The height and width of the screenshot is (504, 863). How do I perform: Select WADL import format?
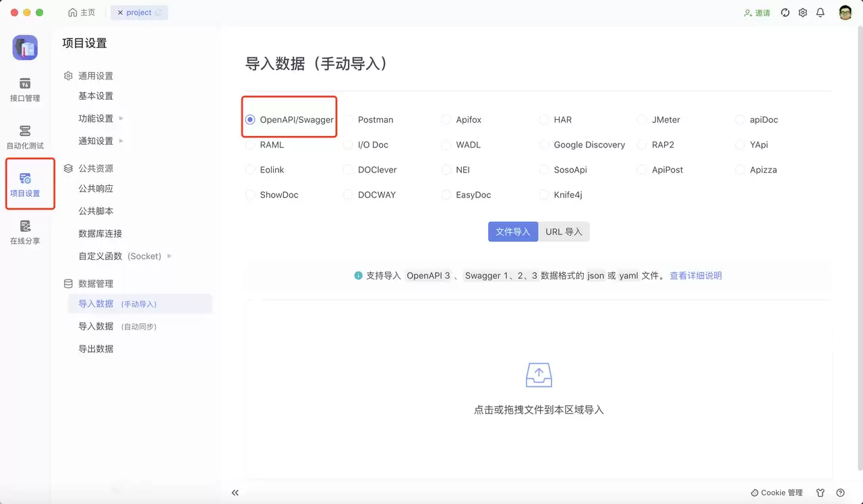point(462,145)
